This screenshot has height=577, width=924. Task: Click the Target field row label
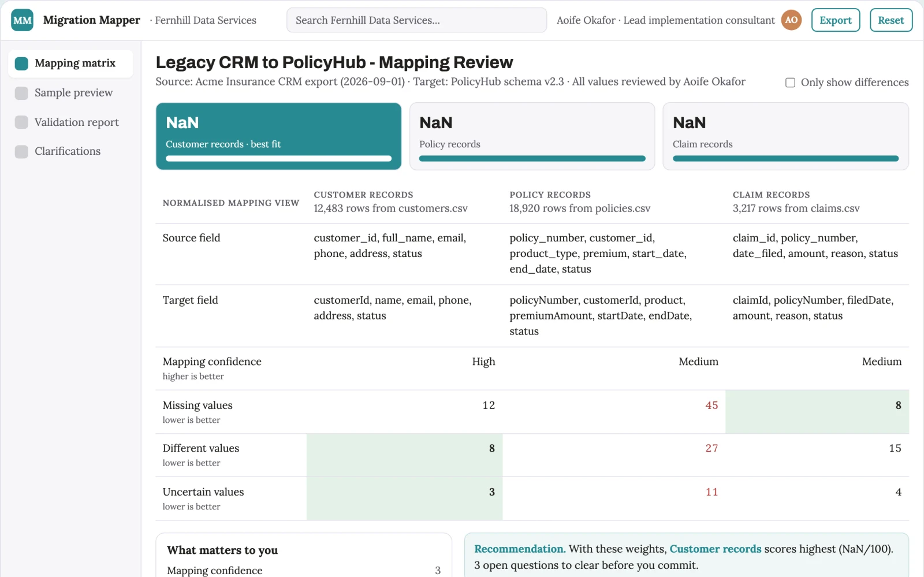[x=190, y=300]
